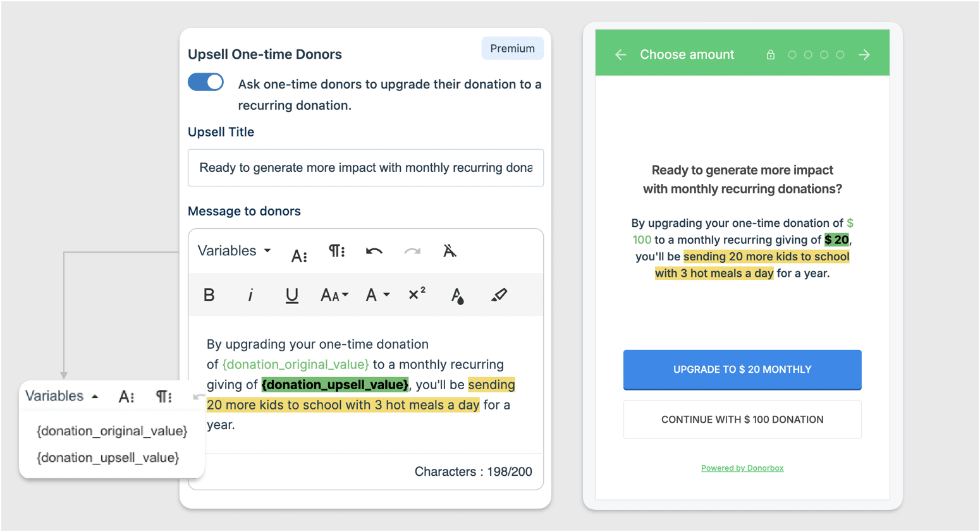Click the Bold formatting icon
The height and width of the screenshot is (532, 980).
pos(209,295)
